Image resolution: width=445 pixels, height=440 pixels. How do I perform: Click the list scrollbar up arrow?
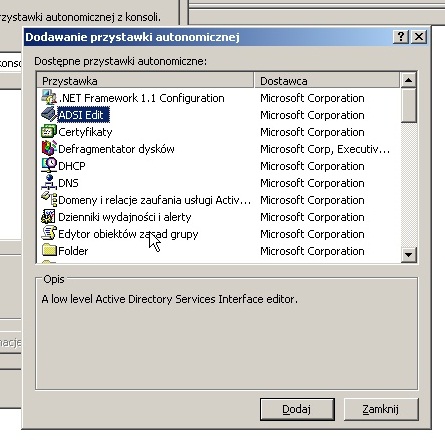(x=408, y=80)
